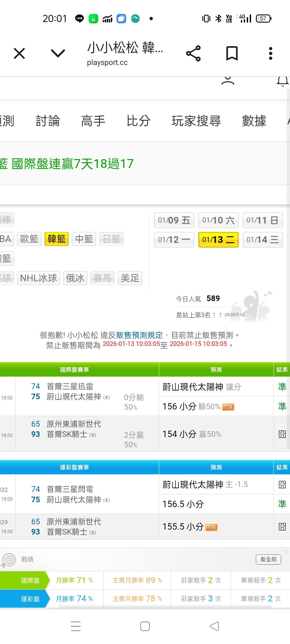The width and height of the screenshot is (290, 644).
Task: Choose the NHL冰球 league filter
Action: [x=39, y=278]
